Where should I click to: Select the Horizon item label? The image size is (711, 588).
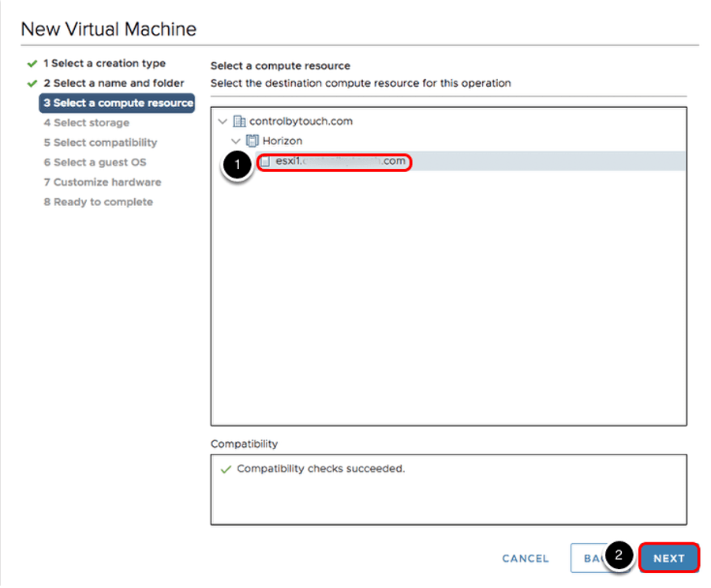[x=283, y=141]
